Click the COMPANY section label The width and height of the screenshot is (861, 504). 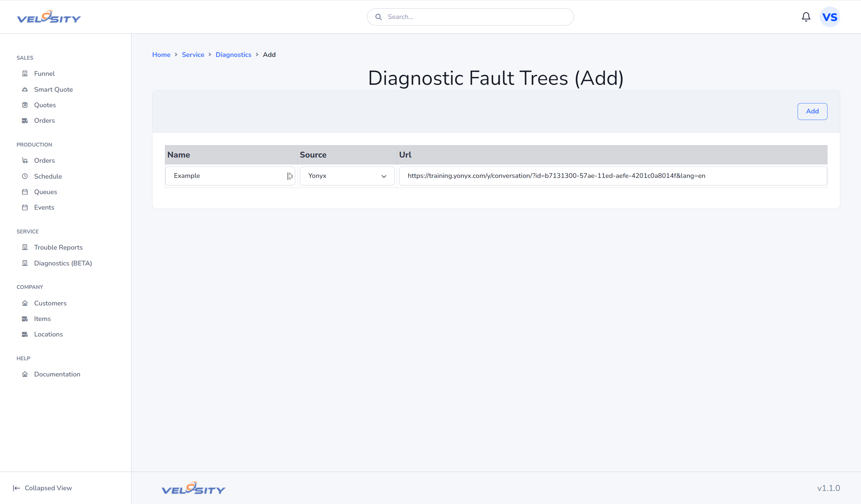point(30,287)
